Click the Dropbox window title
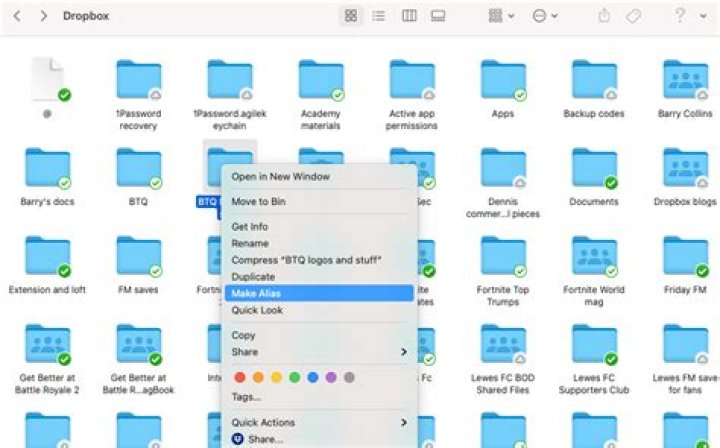 [86, 16]
